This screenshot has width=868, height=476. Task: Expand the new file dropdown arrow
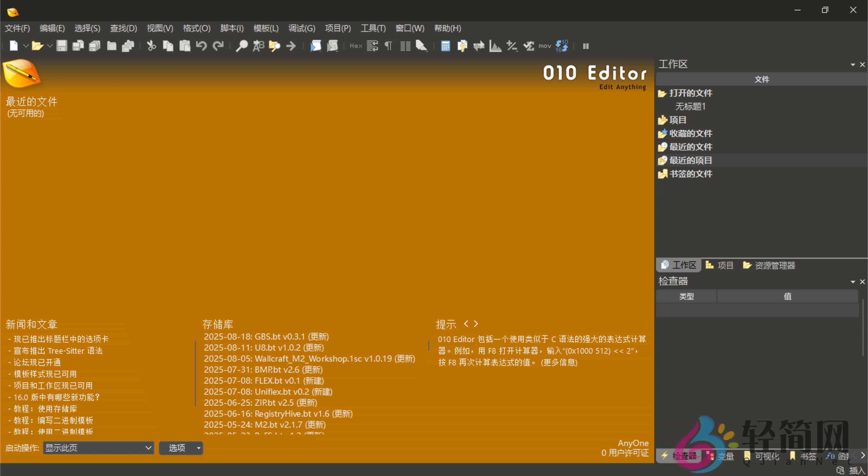[x=26, y=46]
